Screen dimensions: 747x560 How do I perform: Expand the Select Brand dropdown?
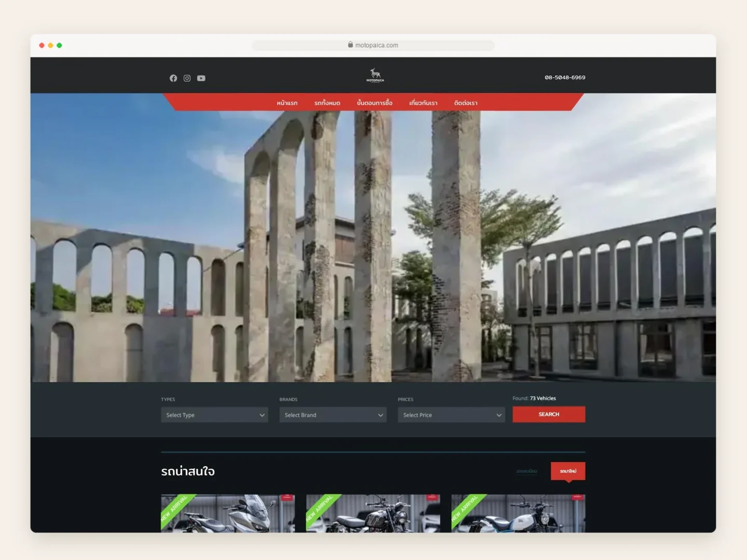point(333,415)
